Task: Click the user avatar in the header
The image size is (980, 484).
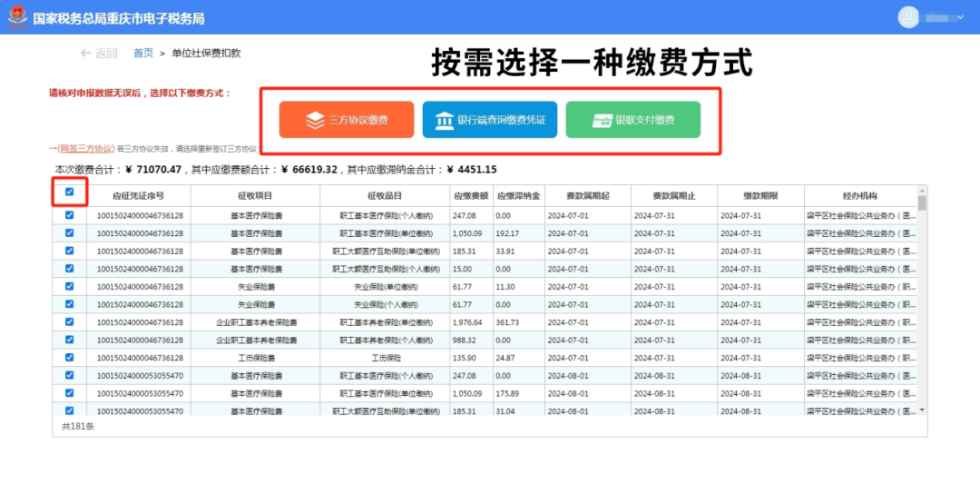Action: pyautogui.click(x=908, y=17)
